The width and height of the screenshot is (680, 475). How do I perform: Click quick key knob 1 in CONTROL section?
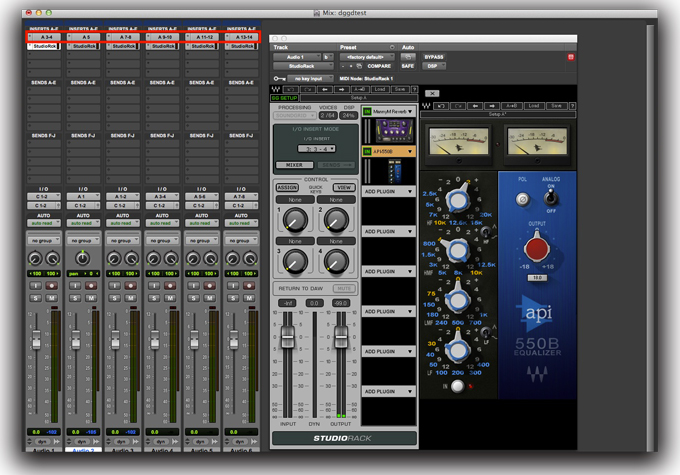tap(295, 220)
